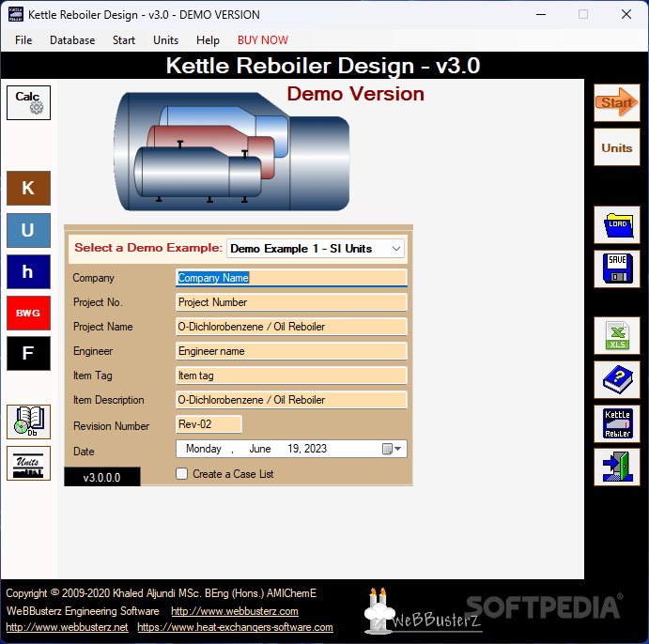Viewport: 649px width, 644px height.
Task: Open the heat-exchangers-software.com link
Action: [235, 627]
